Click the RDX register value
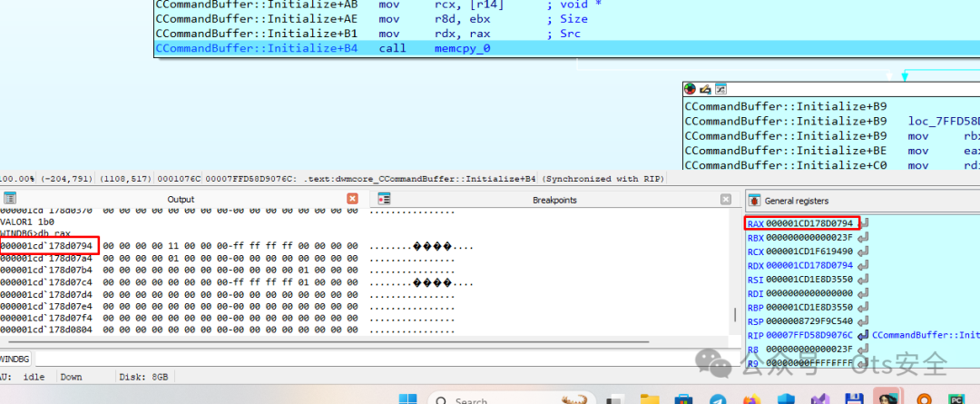 click(809, 265)
